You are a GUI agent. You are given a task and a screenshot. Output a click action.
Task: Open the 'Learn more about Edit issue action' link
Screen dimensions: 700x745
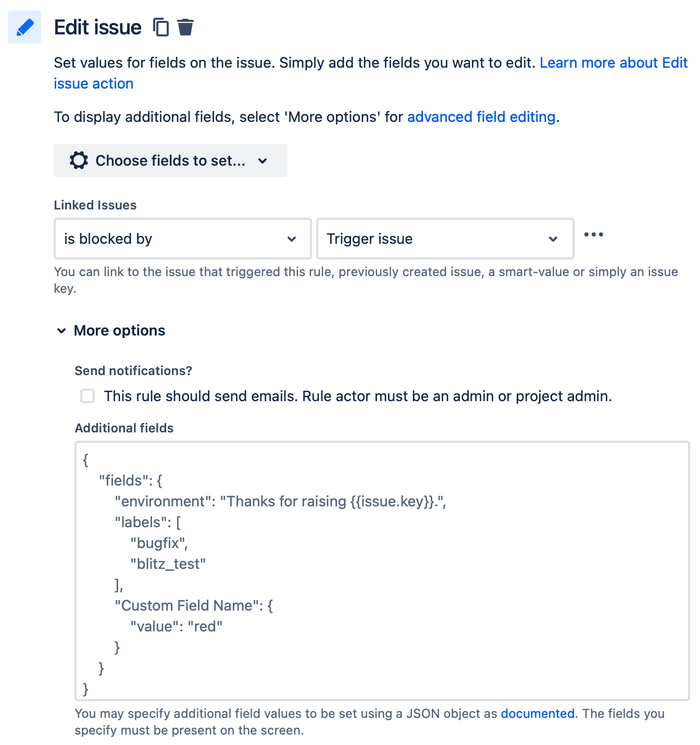[613, 63]
